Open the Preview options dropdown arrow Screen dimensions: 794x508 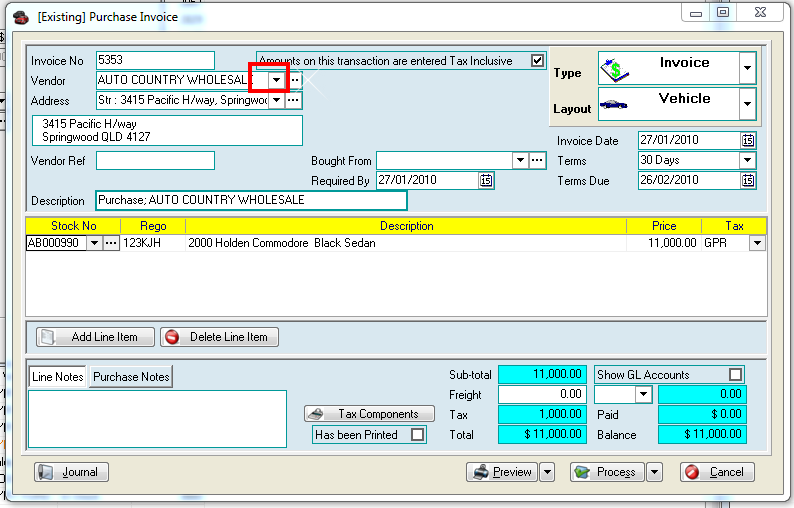(547, 472)
